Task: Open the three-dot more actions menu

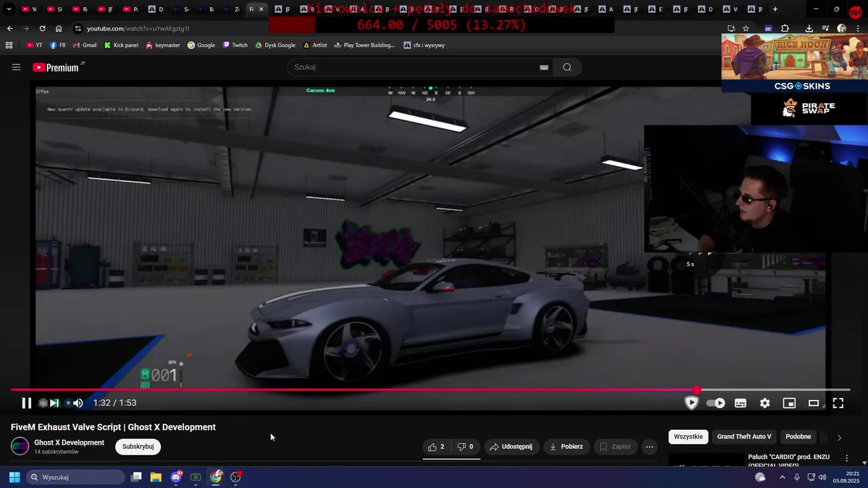Action: click(650, 447)
